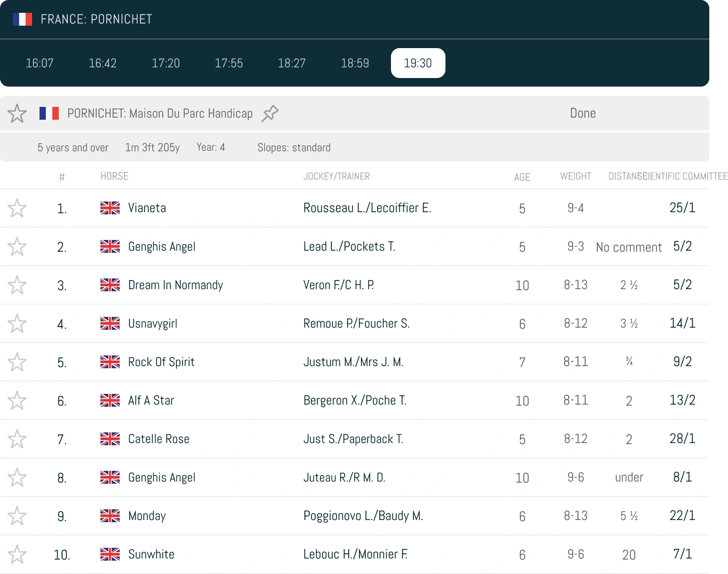Viewport: 728px width, 574px height.
Task: Click the French flag in the header
Action: pyautogui.click(x=22, y=19)
